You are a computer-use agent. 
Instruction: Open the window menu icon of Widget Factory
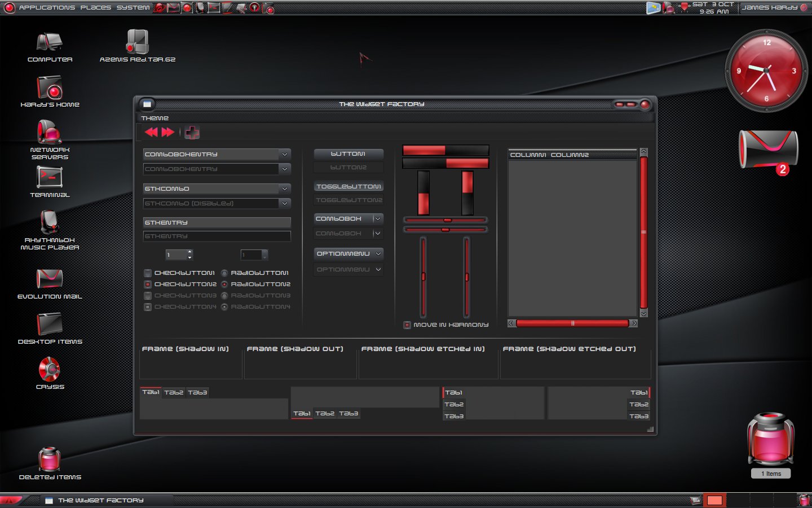(x=147, y=104)
